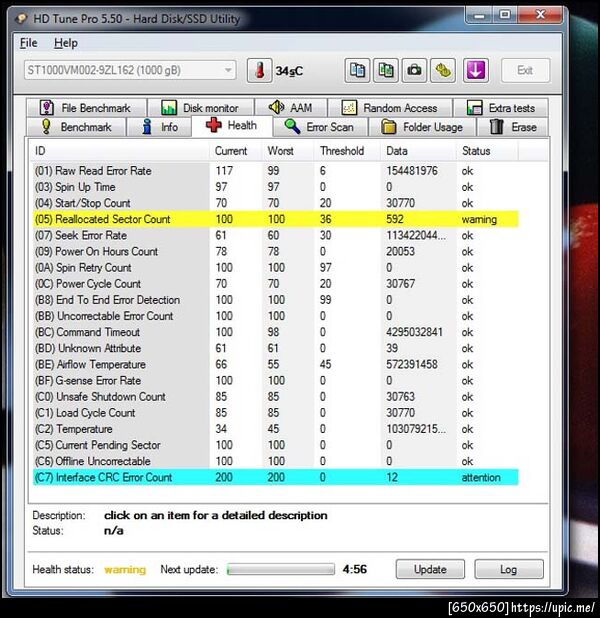
Task: Close the HD Tune Pro window
Action: coord(540,16)
